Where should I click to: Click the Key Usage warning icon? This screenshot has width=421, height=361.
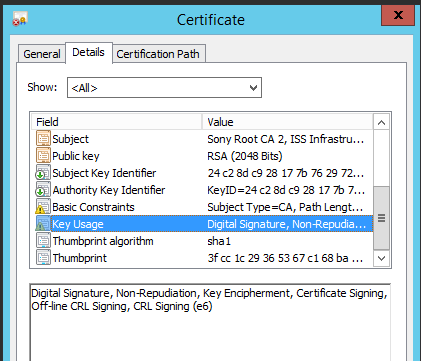point(43,224)
